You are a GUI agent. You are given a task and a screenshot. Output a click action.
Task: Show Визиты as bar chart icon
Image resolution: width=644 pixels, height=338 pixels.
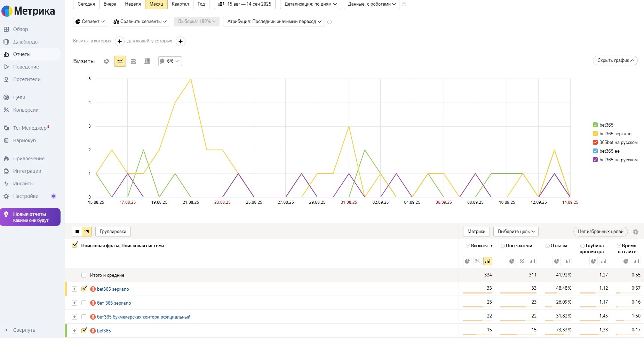point(488,261)
